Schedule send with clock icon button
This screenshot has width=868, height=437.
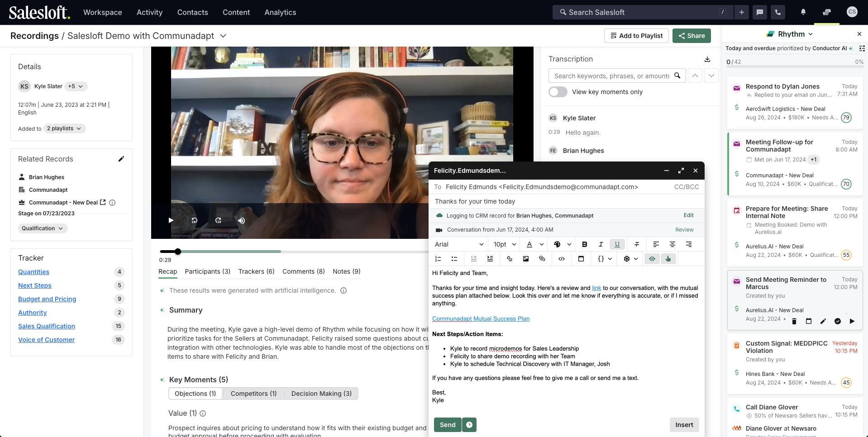[469, 425]
